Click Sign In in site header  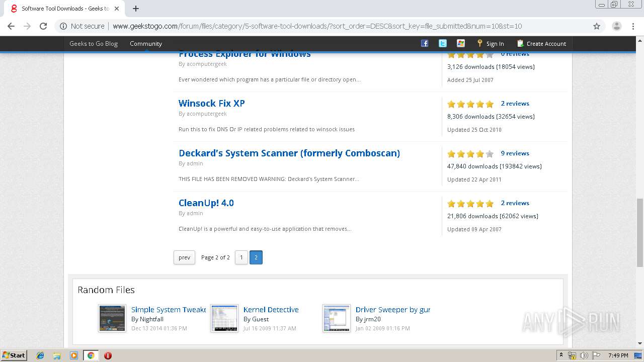coord(491,44)
